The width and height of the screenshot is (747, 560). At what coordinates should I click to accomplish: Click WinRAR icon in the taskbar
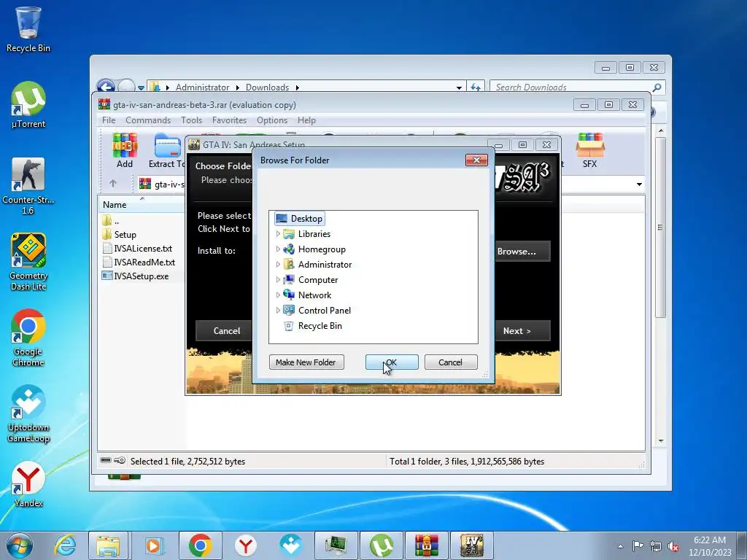click(427, 545)
